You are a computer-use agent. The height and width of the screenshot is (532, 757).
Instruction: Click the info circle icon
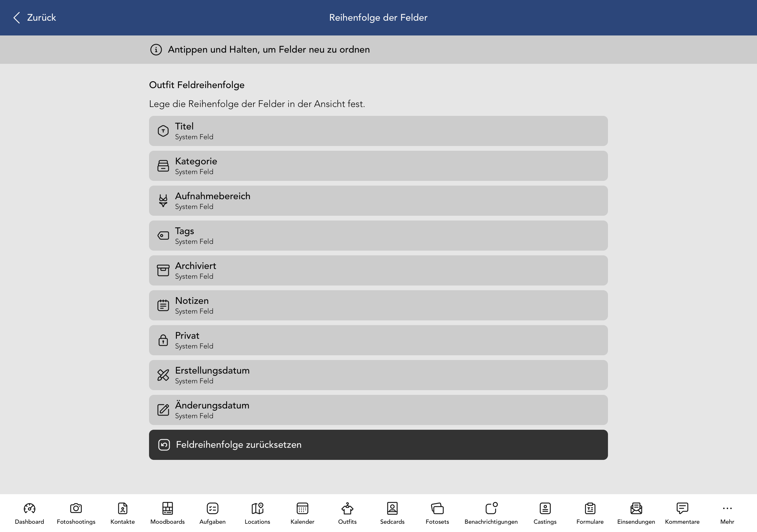(156, 50)
